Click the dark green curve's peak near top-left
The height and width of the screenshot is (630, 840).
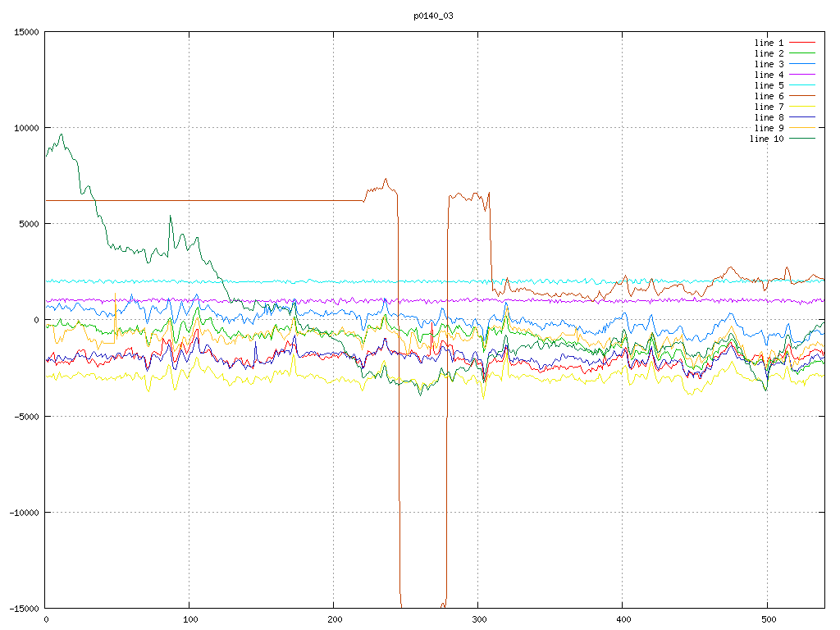pyautogui.click(x=62, y=135)
